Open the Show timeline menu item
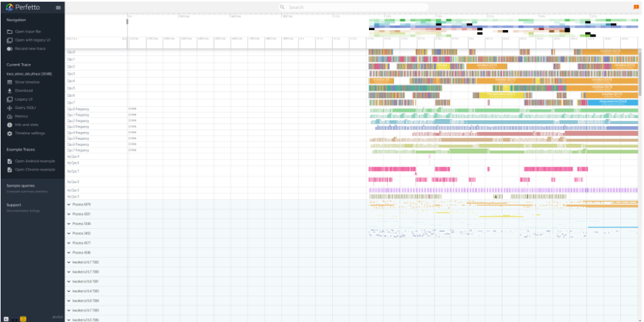This screenshot has width=644, height=322. [28, 82]
